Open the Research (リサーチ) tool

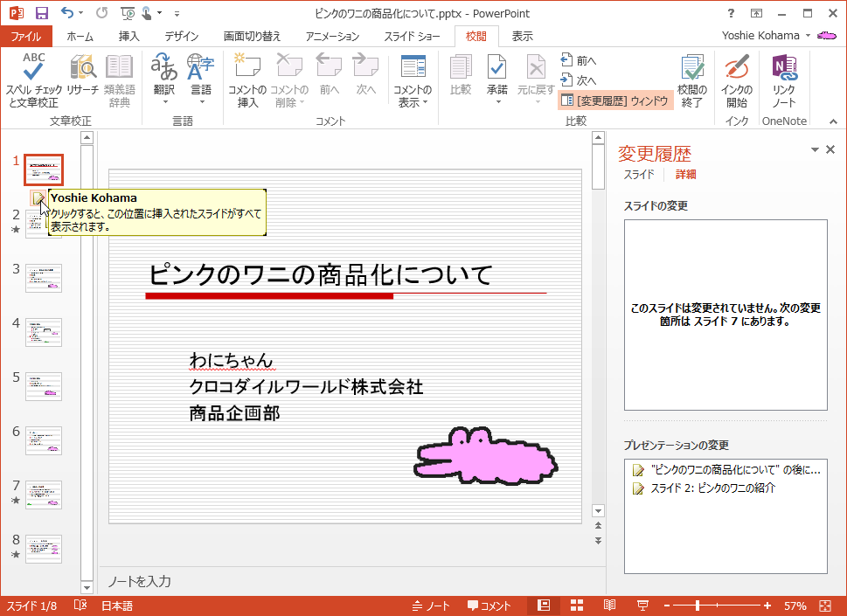click(x=83, y=68)
